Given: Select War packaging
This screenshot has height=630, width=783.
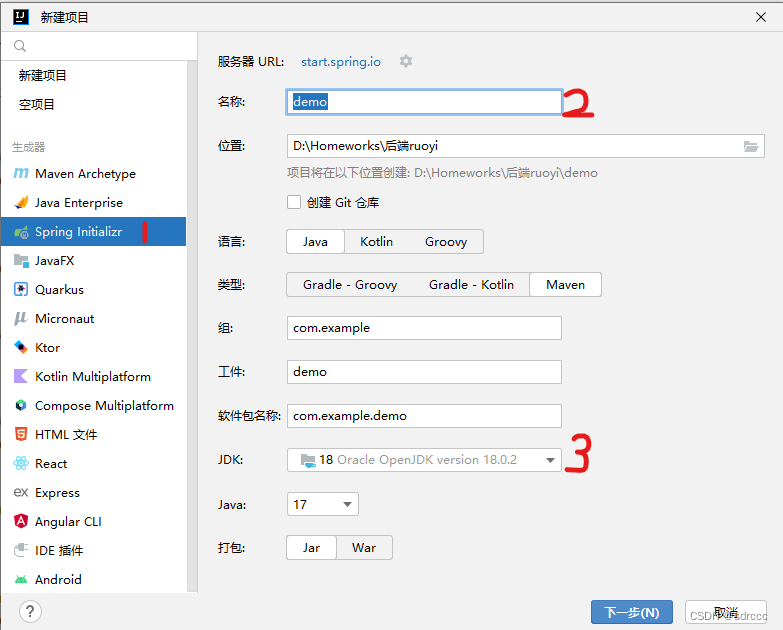Looking at the screenshot, I should tap(364, 548).
